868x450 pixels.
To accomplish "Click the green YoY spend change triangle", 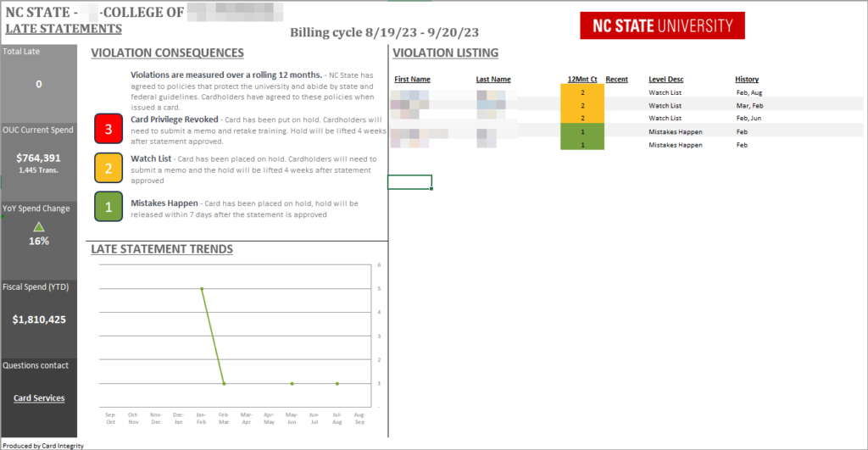I will coord(39,226).
